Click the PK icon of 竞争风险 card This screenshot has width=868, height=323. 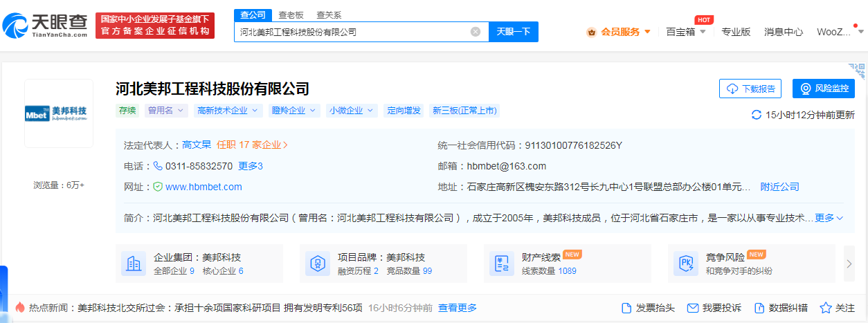(x=686, y=264)
